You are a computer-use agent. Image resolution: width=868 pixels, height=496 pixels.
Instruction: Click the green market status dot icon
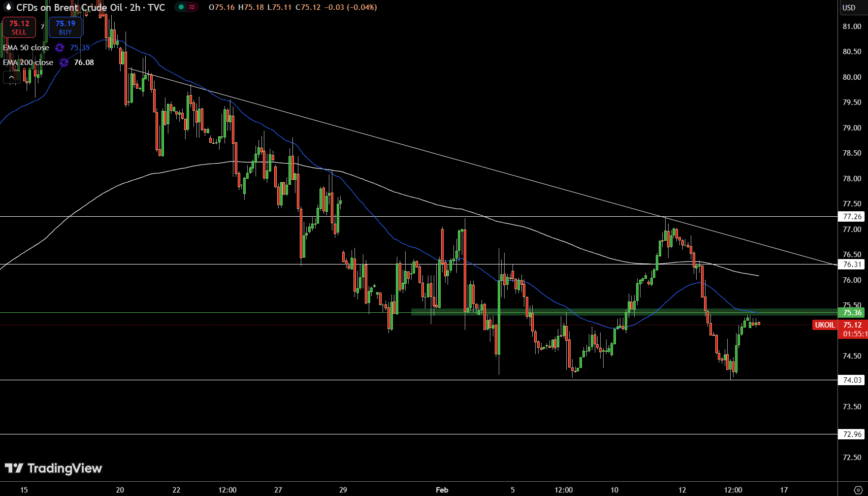tap(181, 7)
